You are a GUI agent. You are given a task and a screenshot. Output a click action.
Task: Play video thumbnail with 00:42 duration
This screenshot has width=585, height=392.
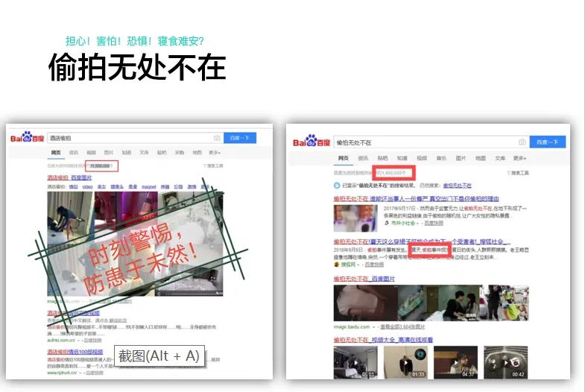506,362
